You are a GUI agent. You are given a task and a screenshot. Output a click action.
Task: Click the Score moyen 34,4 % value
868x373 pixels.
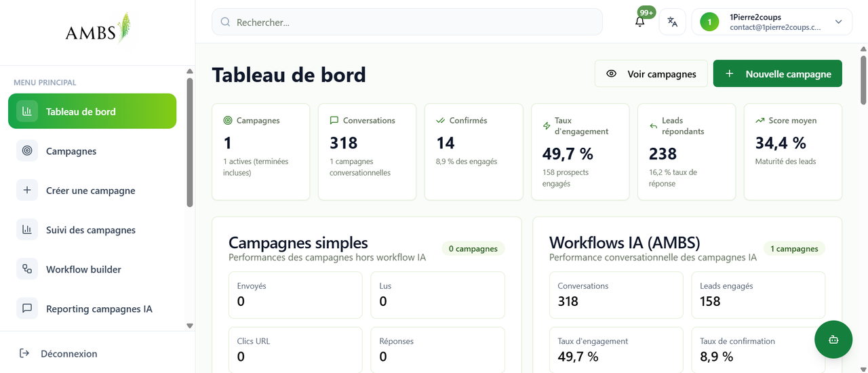tap(781, 142)
